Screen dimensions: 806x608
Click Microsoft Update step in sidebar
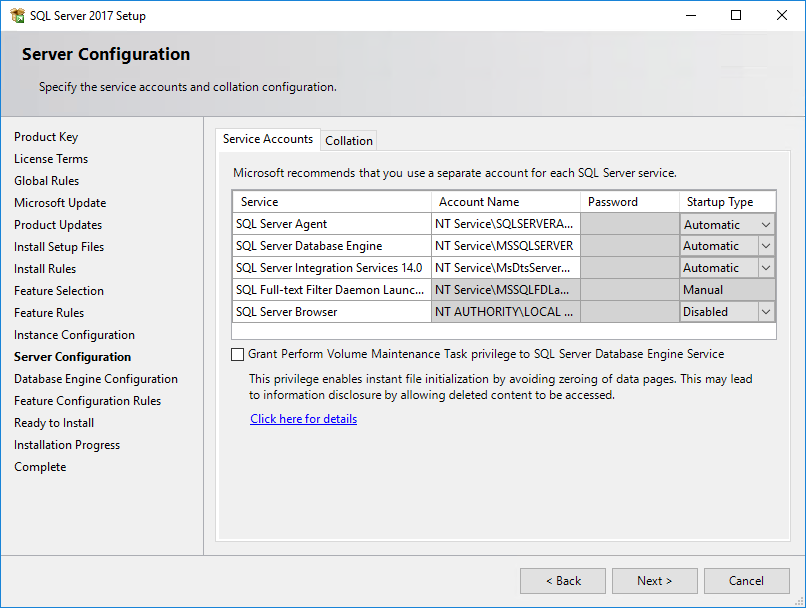[60, 203]
